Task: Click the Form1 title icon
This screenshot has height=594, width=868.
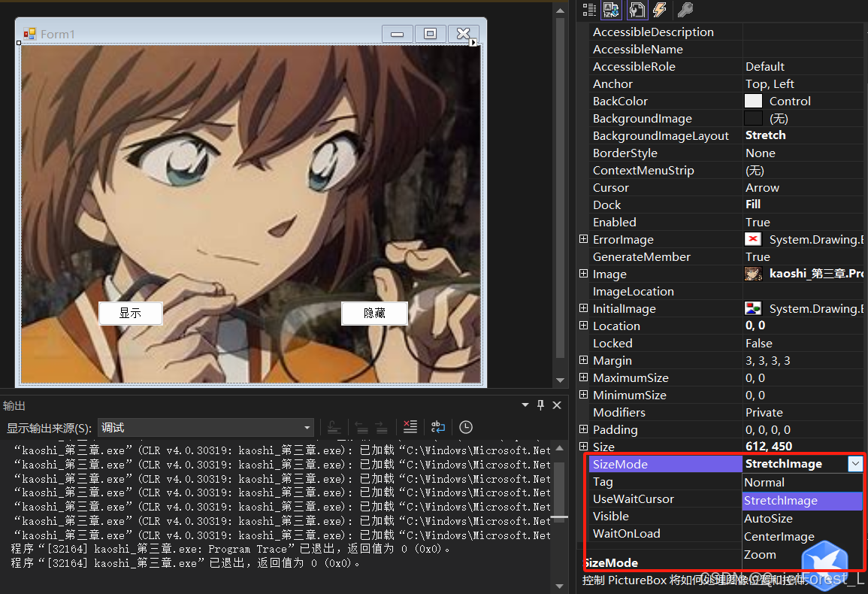Action: pyautogui.click(x=29, y=34)
